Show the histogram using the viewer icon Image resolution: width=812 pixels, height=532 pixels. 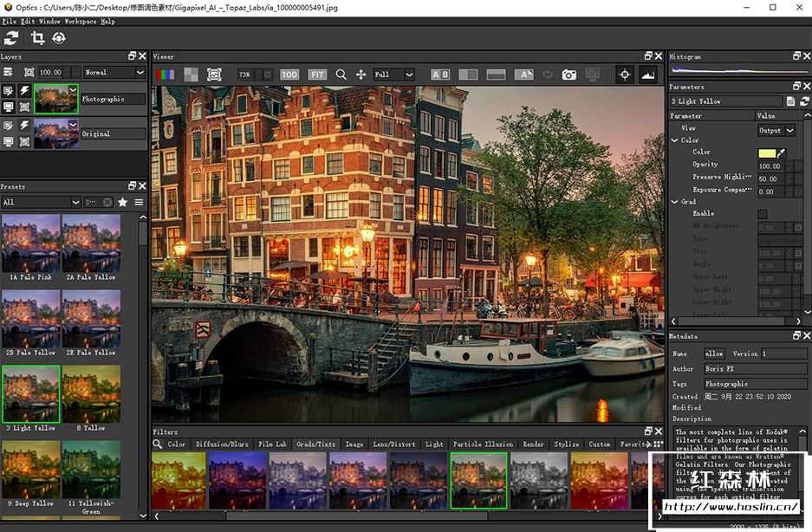[647, 75]
